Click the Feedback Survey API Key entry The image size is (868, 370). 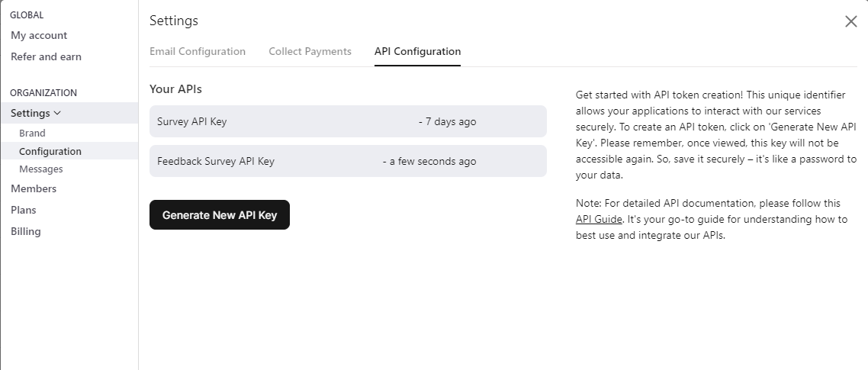[x=216, y=161]
